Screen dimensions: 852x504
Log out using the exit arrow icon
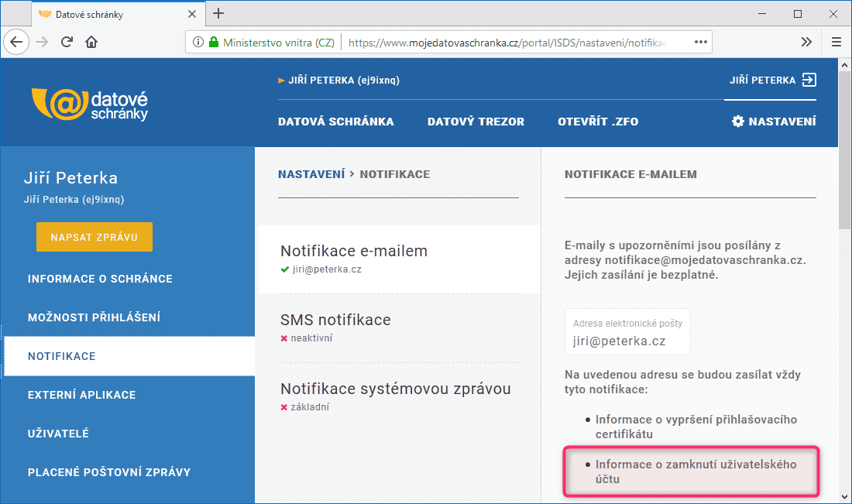pos(809,80)
